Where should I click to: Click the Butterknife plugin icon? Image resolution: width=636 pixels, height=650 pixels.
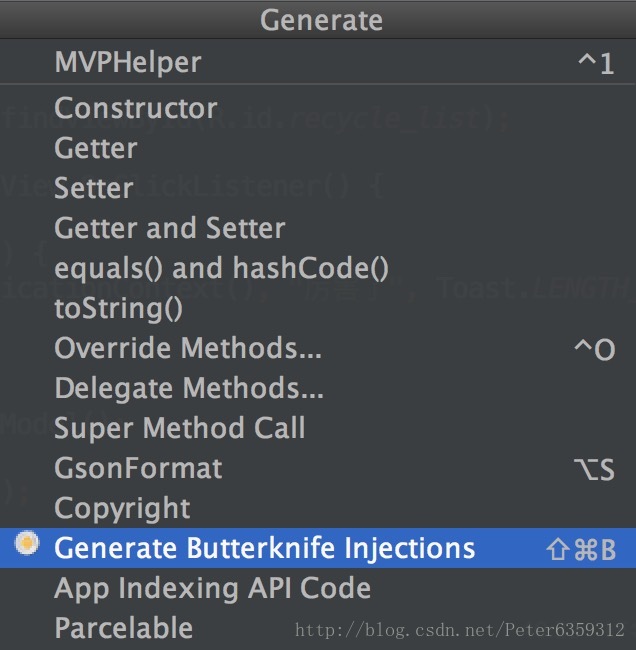(27, 543)
